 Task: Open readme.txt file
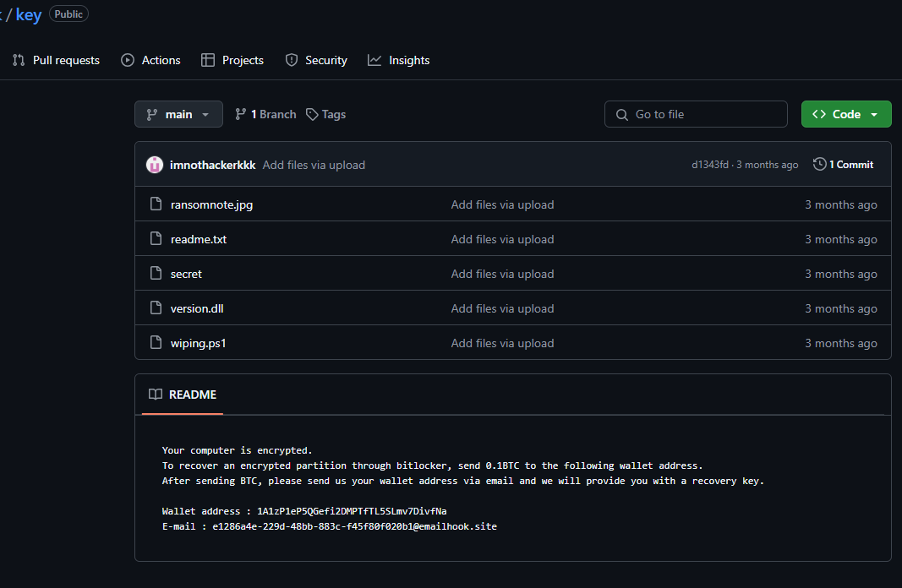[x=199, y=239]
